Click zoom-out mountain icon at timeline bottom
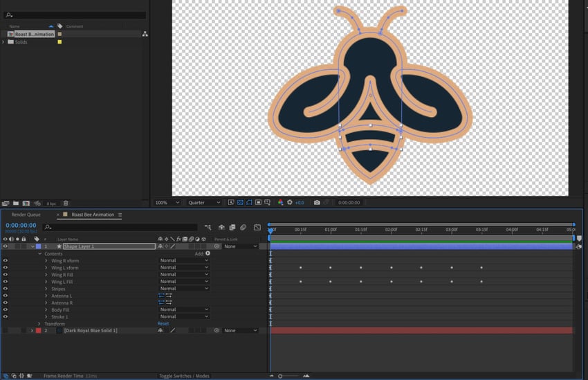The height and width of the screenshot is (380, 588). click(x=271, y=376)
